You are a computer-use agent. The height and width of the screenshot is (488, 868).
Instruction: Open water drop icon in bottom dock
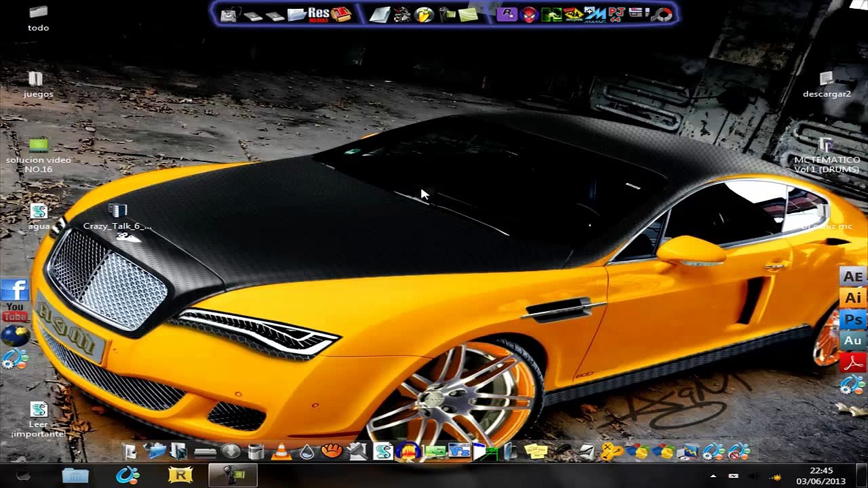point(307,452)
